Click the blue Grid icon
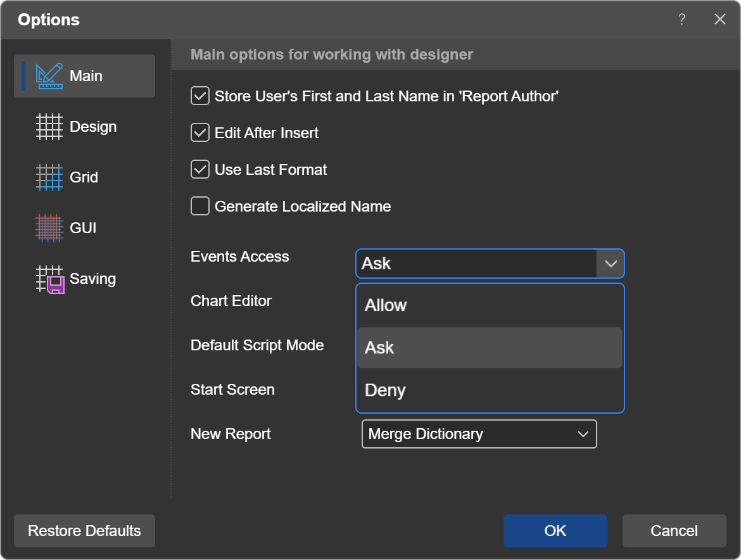The height and width of the screenshot is (560, 741). (49, 177)
